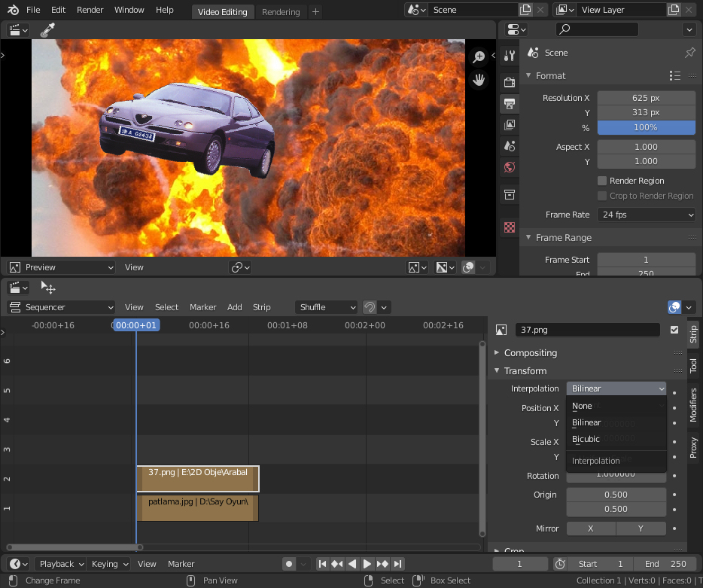Open the Shuffle overlap mode dropdown
Image resolution: width=703 pixels, height=588 pixels.
pos(327,307)
